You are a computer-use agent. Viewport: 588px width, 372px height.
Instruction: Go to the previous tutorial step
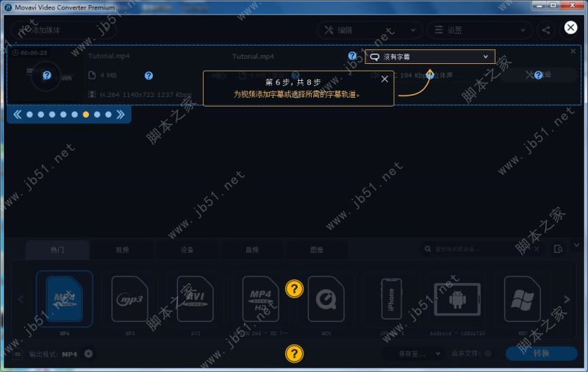pos(17,115)
